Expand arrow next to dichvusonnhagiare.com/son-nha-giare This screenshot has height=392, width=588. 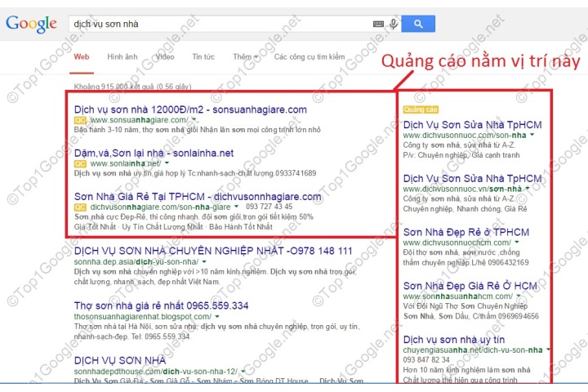(236, 207)
